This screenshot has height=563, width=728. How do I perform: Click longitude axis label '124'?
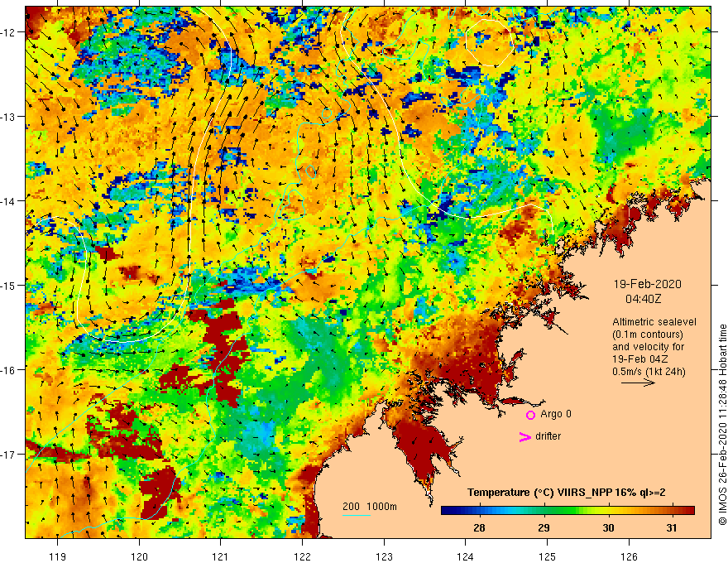(x=466, y=556)
